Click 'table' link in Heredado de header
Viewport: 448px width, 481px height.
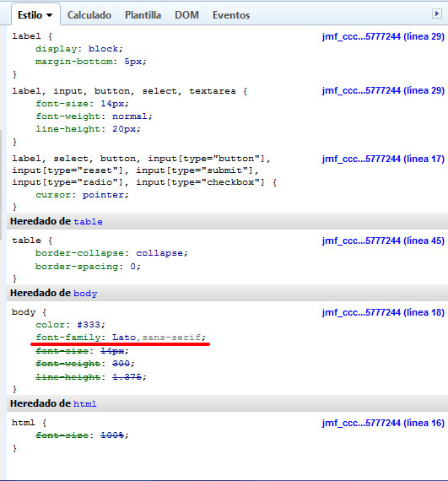[x=89, y=221]
